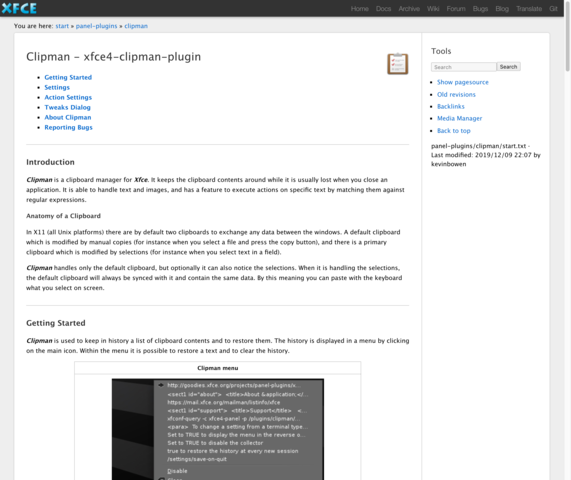This screenshot has width=571, height=480.
Task: Show pagesource via Tools link
Action: point(462,82)
